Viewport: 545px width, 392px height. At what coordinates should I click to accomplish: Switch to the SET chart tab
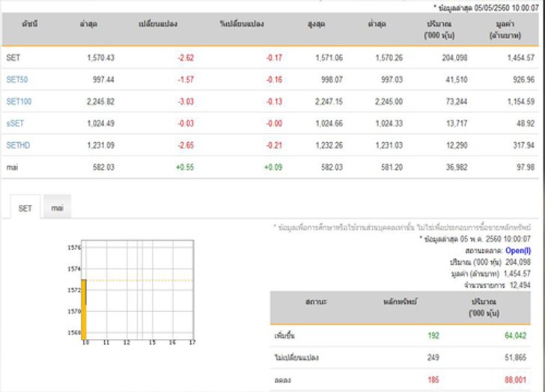[x=25, y=208]
